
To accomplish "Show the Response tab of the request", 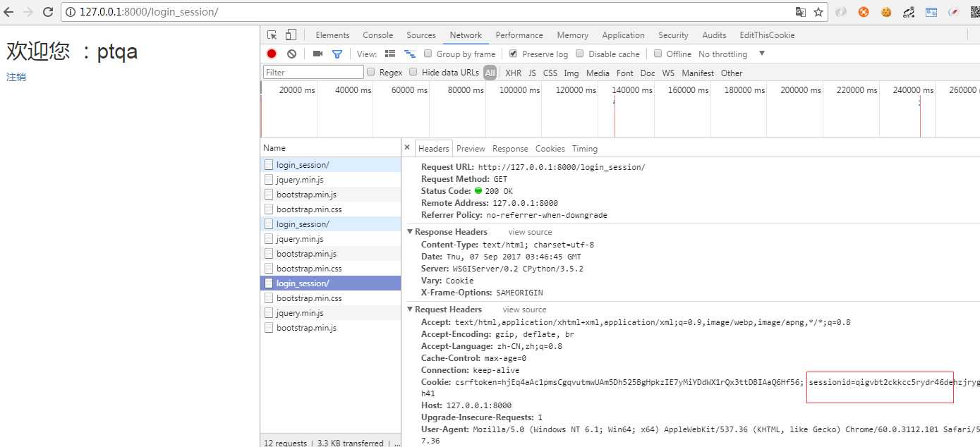I will 510,149.
